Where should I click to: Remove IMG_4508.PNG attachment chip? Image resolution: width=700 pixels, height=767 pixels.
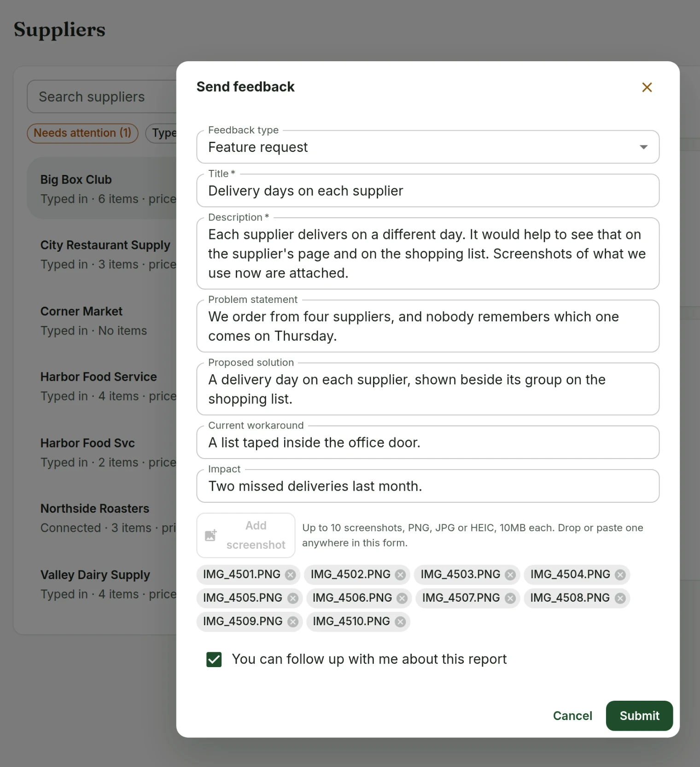[620, 598]
